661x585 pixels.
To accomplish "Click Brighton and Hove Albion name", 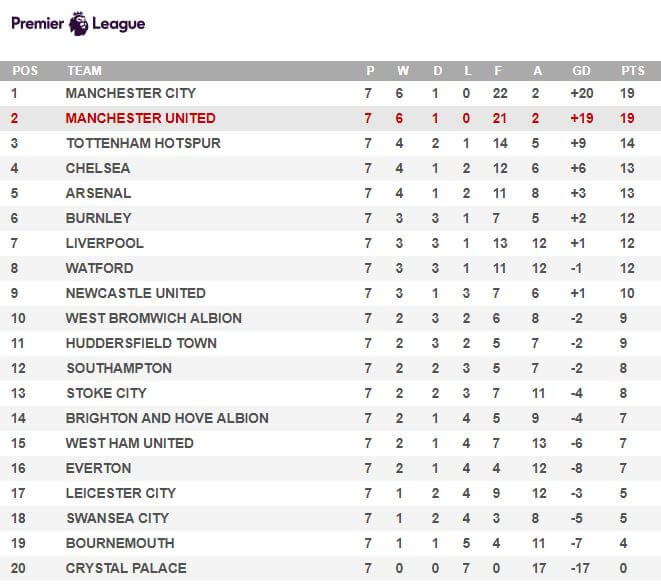I will coord(167,418).
